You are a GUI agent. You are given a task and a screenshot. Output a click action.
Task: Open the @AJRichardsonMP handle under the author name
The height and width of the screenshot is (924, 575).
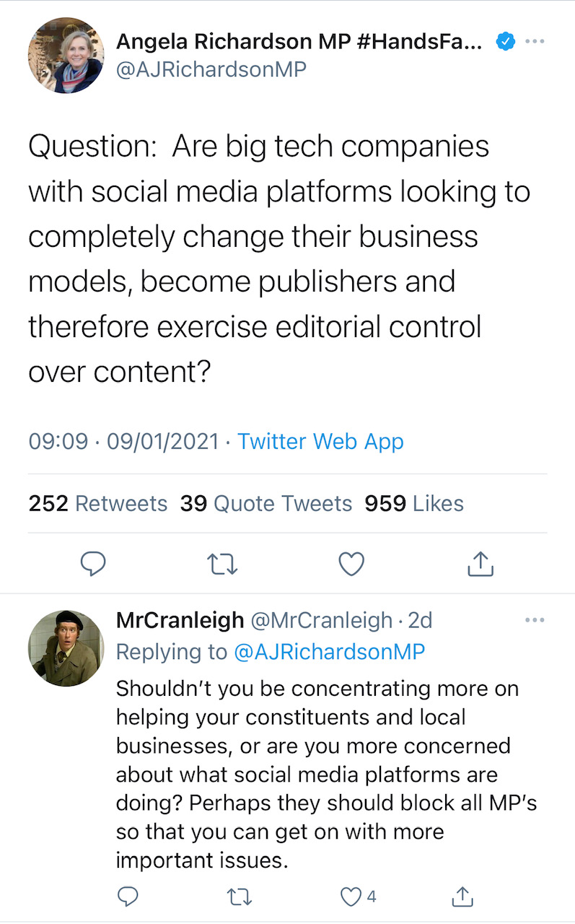pos(211,69)
